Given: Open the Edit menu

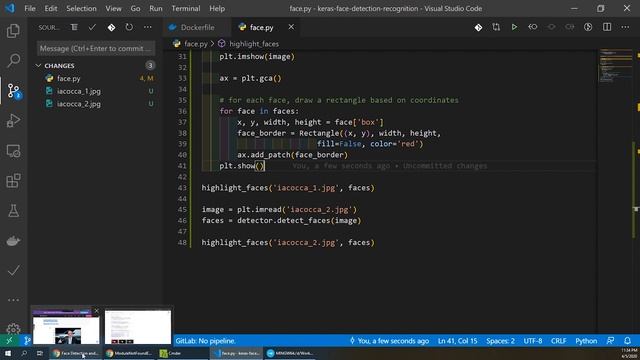Looking at the screenshot, I should [51, 8].
